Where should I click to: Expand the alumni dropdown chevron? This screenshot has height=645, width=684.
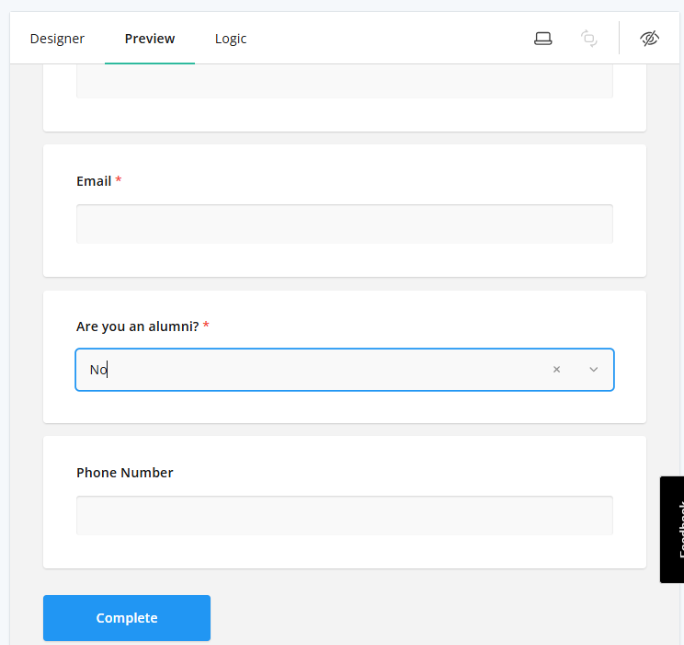[x=593, y=369]
